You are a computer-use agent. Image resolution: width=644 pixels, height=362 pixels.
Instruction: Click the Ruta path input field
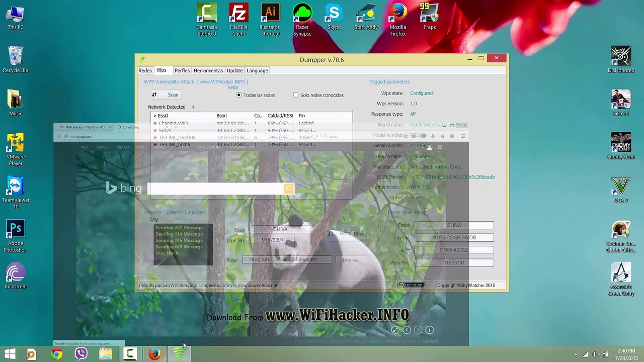[x=287, y=259]
